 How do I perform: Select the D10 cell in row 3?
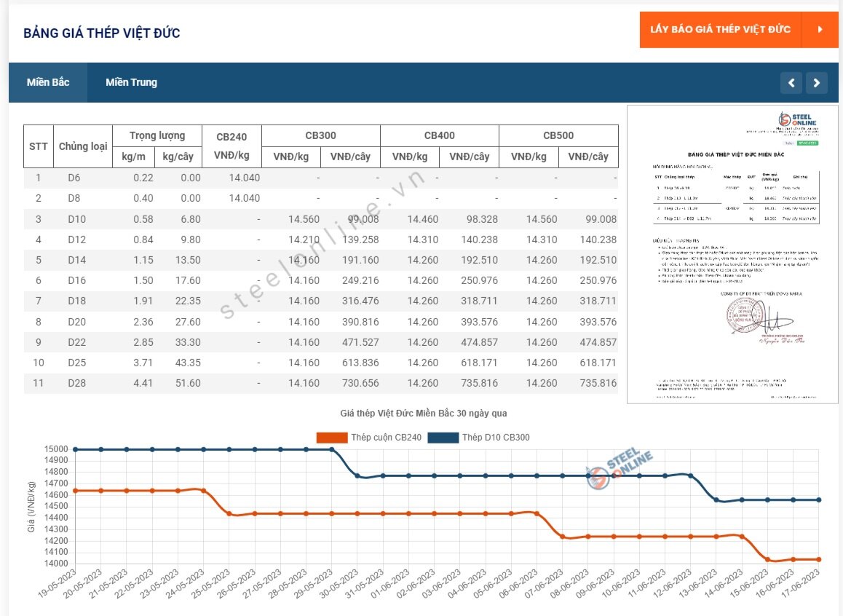click(77, 219)
